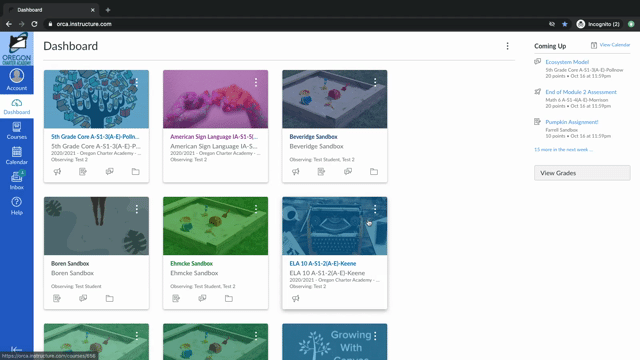
Task: Open announcements for Beveridge Sandbox card
Action: 296,172
